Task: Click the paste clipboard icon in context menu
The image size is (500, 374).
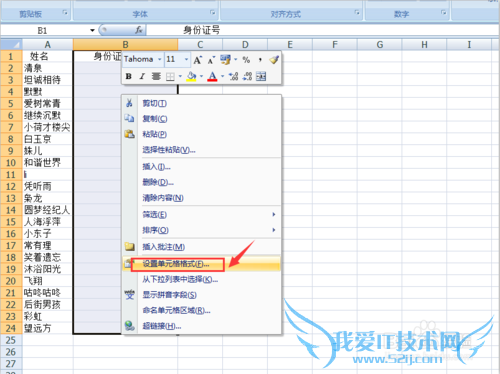Action: [x=129, y=134]
